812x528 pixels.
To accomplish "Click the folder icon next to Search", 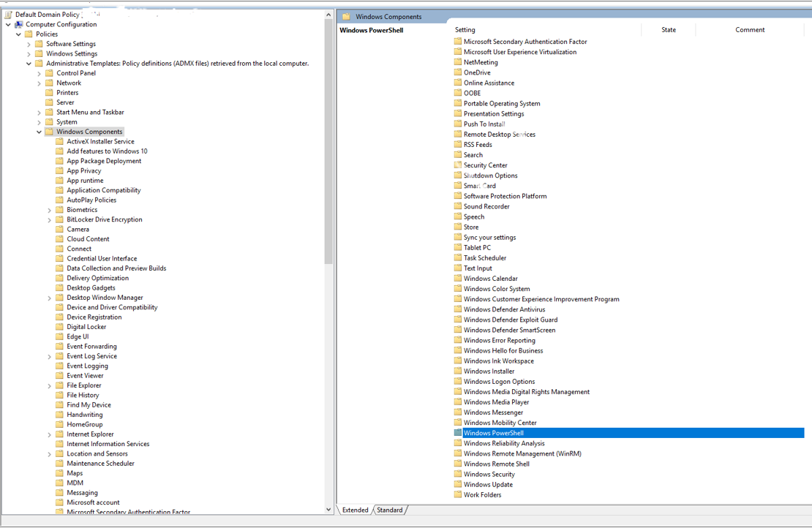I will coord(458,155).
